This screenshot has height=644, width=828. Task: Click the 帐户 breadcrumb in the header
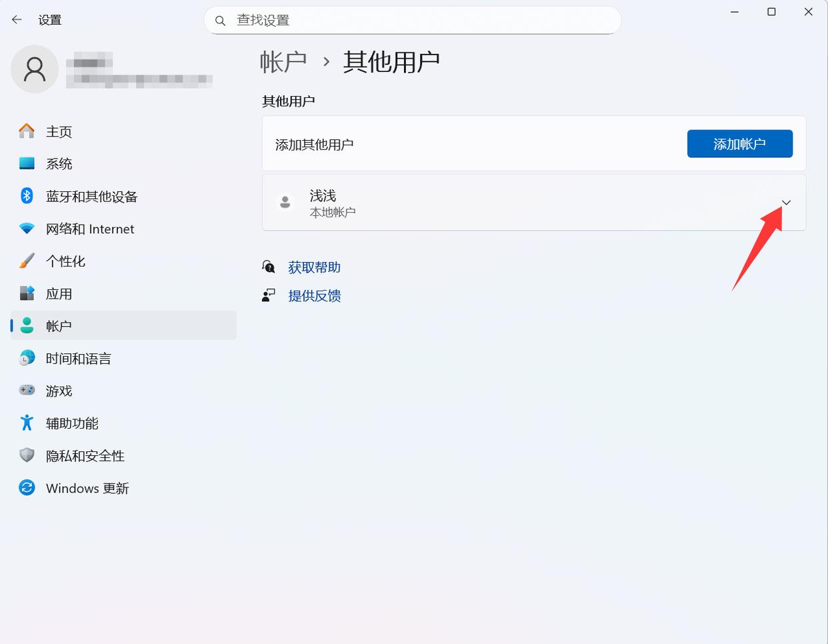click(x=283, y=62)
